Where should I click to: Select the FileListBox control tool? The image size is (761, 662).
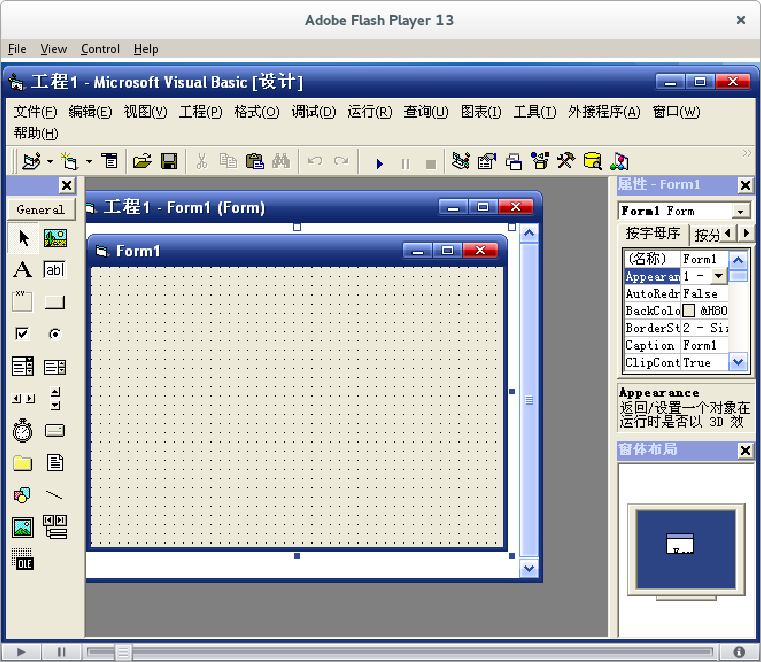(x=55, y=463)
